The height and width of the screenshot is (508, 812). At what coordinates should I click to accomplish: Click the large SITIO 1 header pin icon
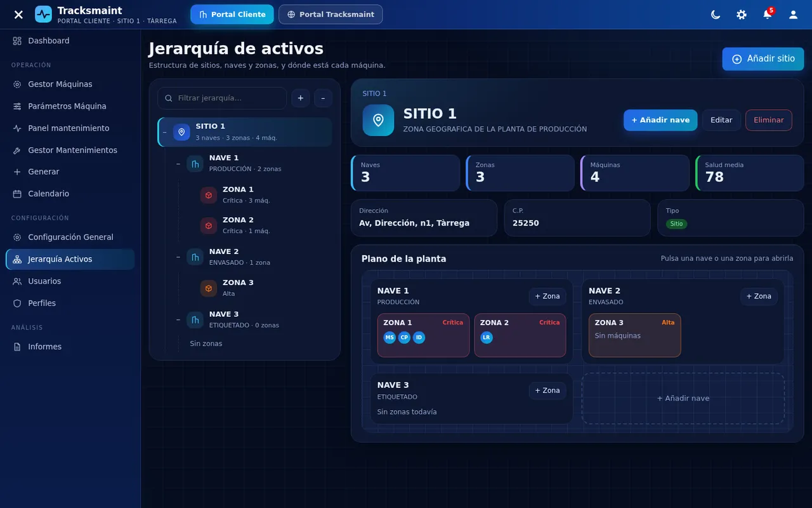coord(378,120)
